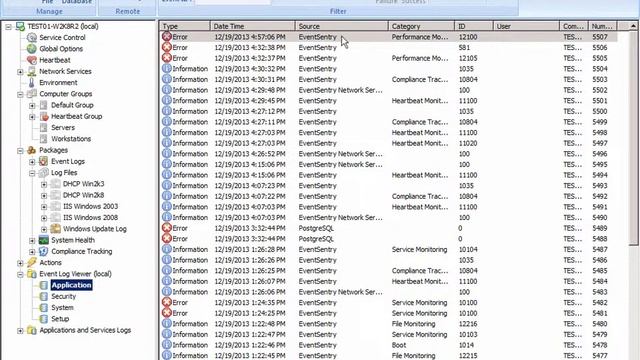Click the Network Services icon
Viewport: 640px width, 360px height.
31,71
